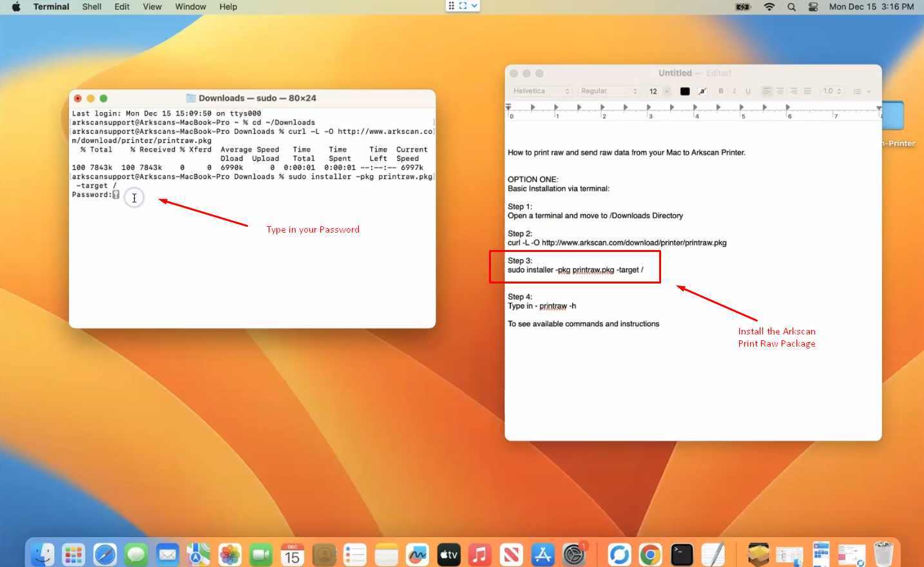924x567 pixels.
Task: Open Calendar showing 15 in the Dock
Action: click(293, 554)
